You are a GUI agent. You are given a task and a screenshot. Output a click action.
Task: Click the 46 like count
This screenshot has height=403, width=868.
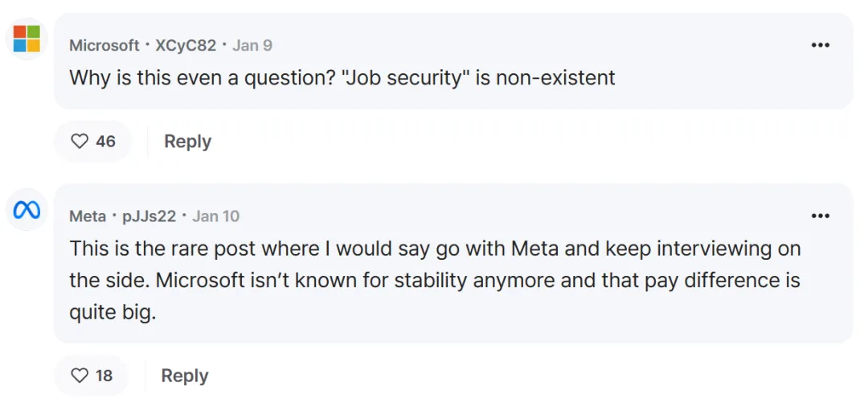pos(106,142)
